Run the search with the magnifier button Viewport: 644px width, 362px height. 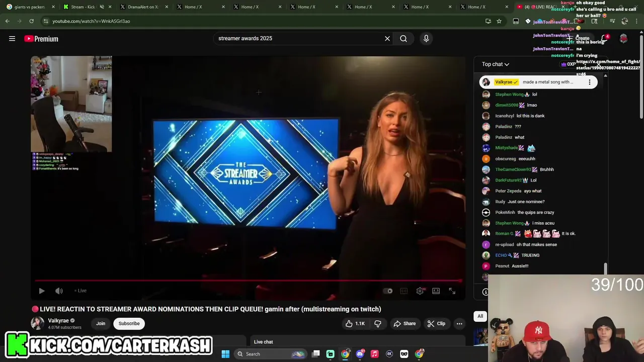pos(404,38)
